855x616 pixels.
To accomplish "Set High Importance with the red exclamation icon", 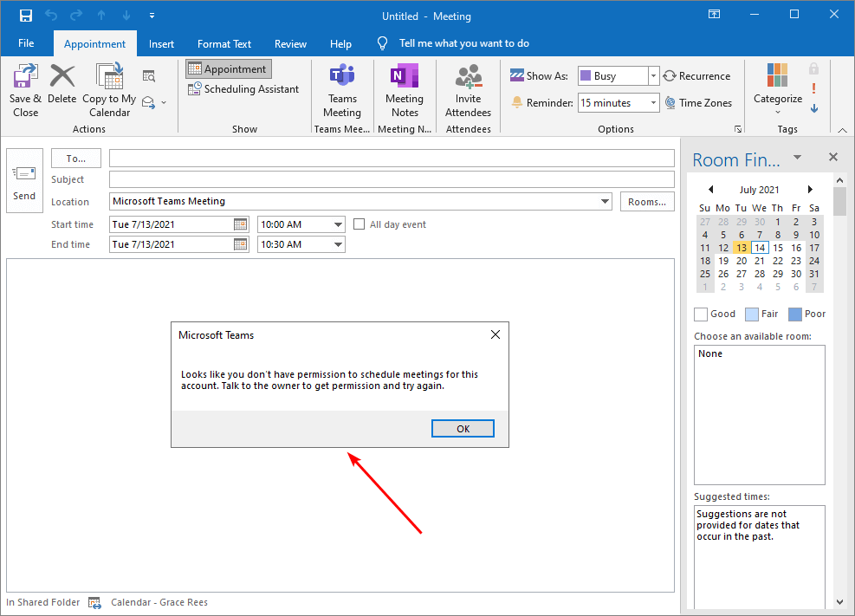I will (813, 88).
